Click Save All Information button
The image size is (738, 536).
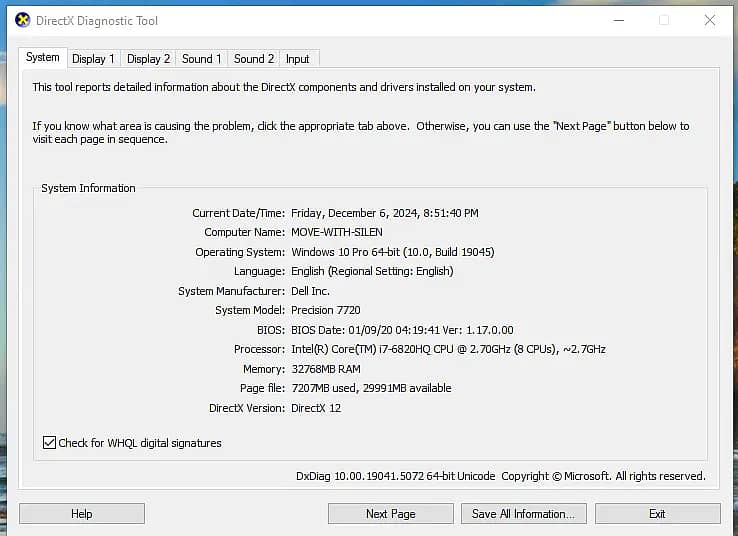[x=523, y=514]
